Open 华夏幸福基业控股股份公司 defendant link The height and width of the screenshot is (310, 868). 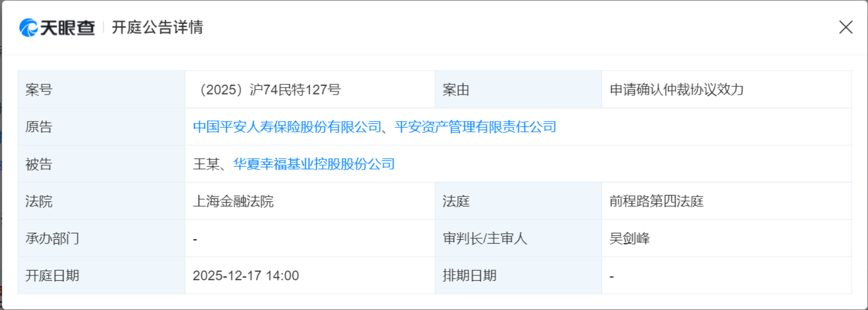pos(314,164)
